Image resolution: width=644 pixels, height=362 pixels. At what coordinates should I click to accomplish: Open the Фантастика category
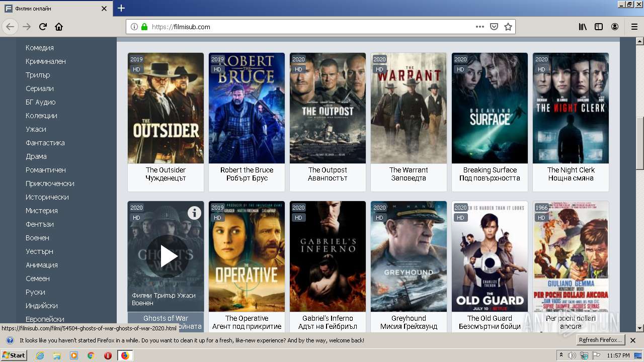click(45, 143)
